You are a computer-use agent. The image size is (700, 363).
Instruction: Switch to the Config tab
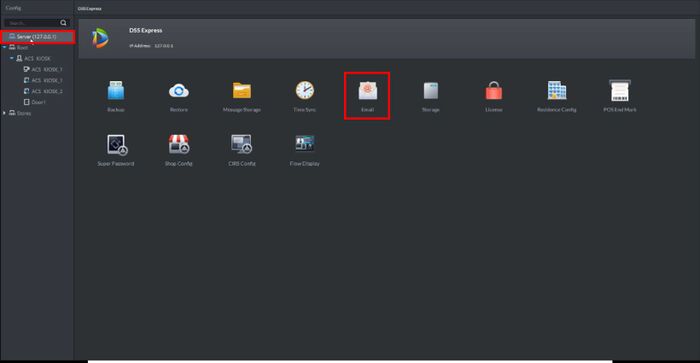[13, 8]
